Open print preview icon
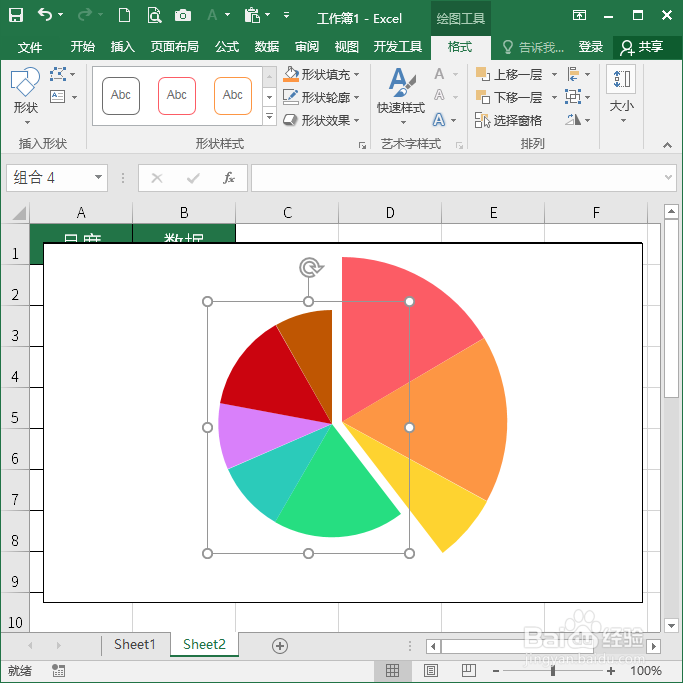The image size is (683, 683). [154, 15]
